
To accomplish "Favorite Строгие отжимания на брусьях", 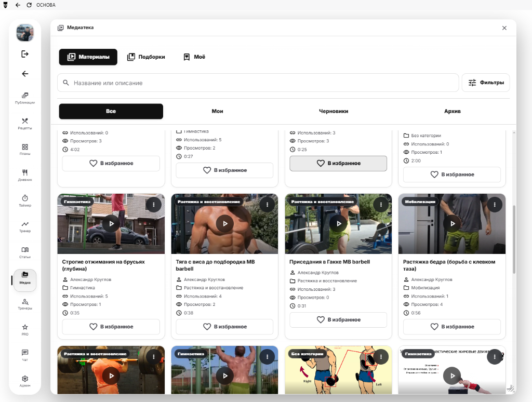I will [x=111, y=326].
